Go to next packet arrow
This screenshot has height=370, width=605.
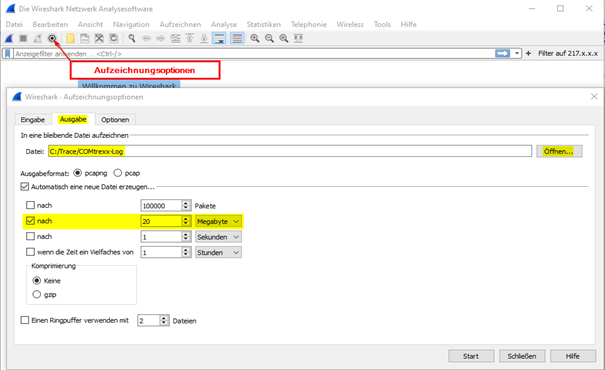[161, 38]
